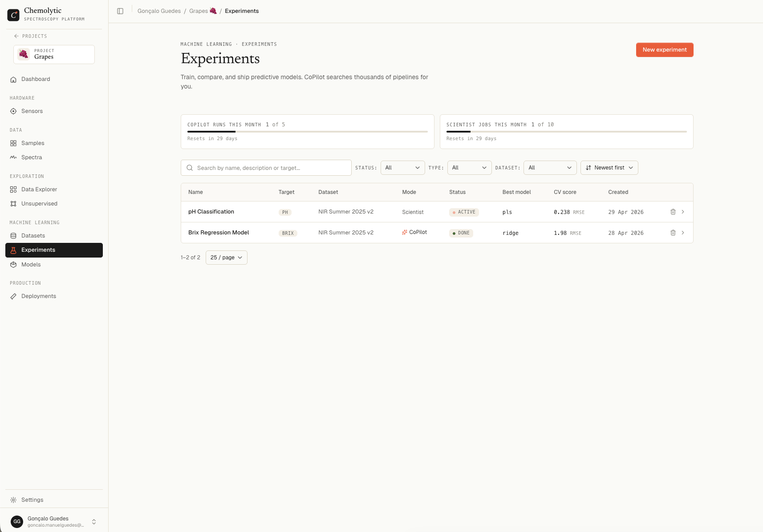Go to Sensors page
The width and height of the screenshot is (763, 532).
pyautogui.click(x=54, y=111)
